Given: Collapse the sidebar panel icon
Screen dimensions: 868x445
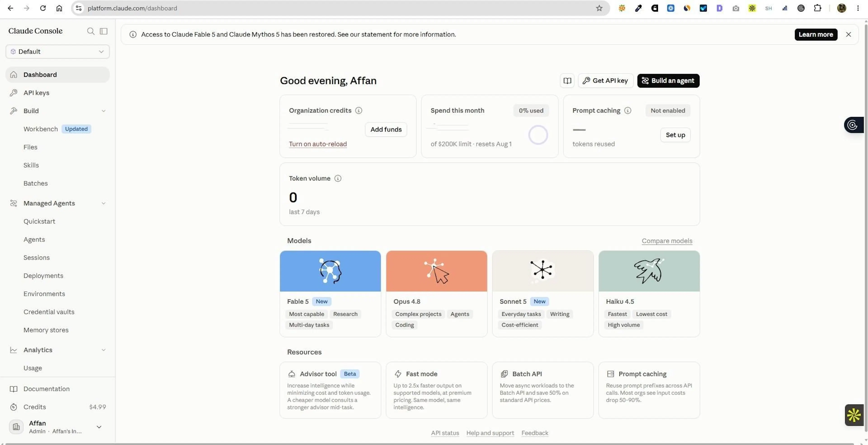Looking at the screenshot, I should pos(104,31).
